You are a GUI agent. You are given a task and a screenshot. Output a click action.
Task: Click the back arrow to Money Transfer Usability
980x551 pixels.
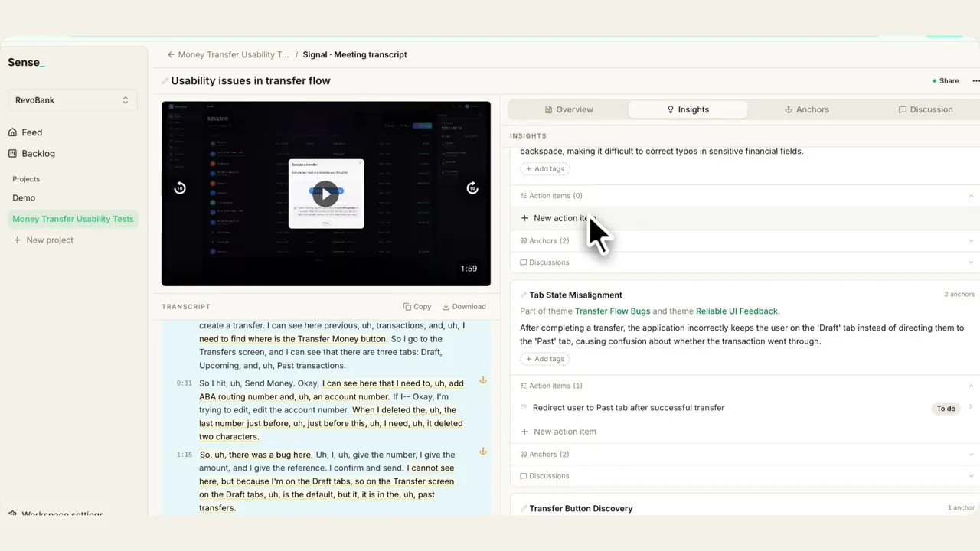171,55
